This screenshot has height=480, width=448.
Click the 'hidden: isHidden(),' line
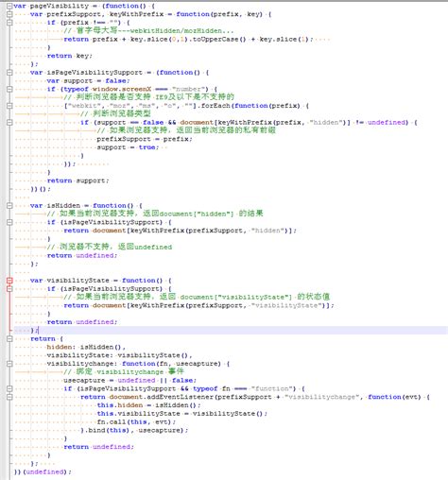click(x=86, y=347)
